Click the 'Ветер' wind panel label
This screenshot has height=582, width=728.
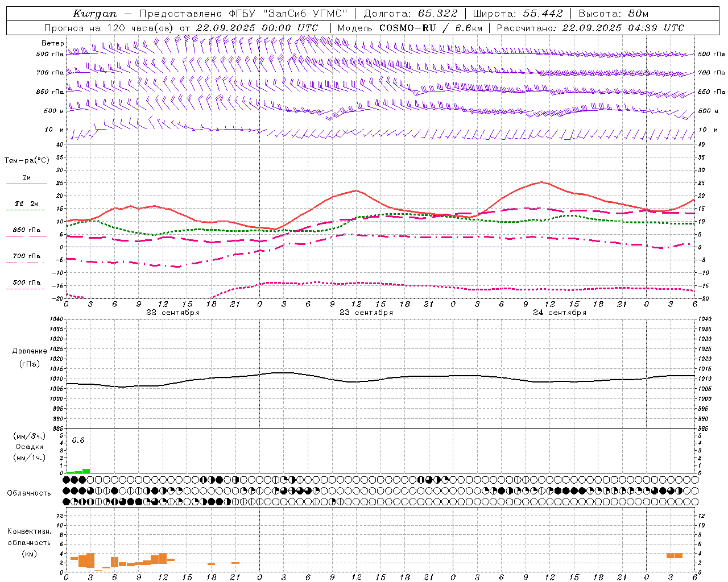click(x=53, y=43)
